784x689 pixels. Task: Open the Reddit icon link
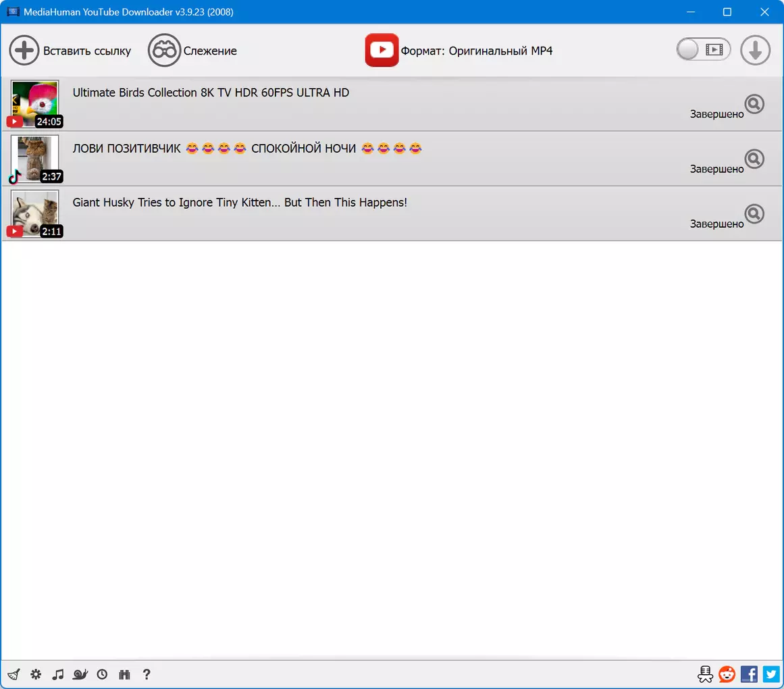click(x=727, y=675)
